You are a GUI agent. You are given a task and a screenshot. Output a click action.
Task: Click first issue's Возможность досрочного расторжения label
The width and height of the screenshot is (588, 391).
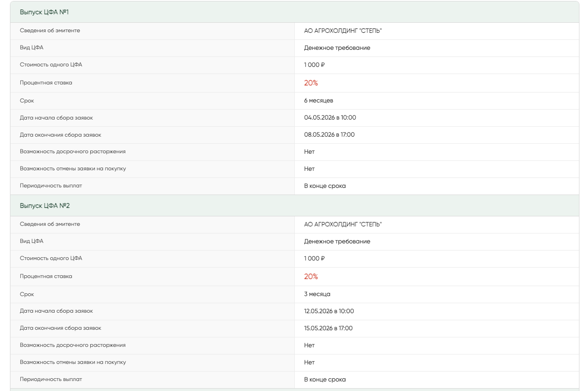tap(73, 151)
